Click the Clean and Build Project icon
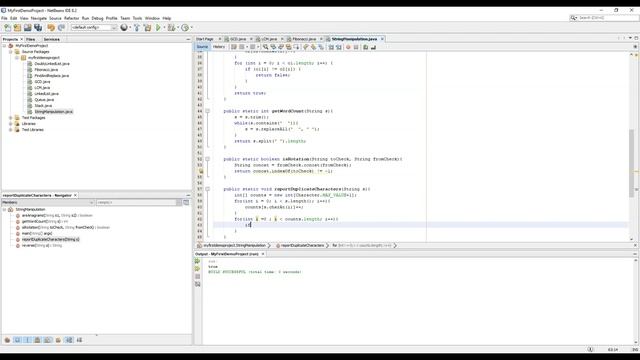The width and height of the screenshot is (640, 360). point(147,27)
